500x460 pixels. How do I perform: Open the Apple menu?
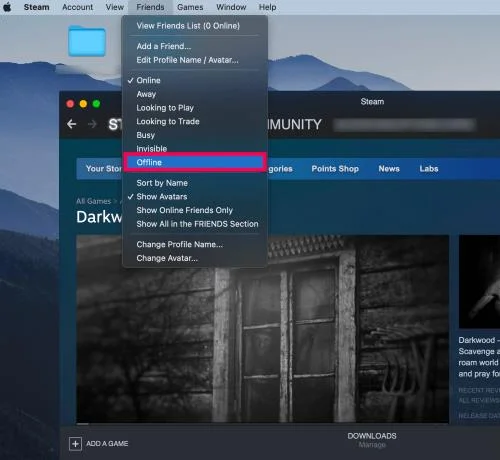pos(7,7)
